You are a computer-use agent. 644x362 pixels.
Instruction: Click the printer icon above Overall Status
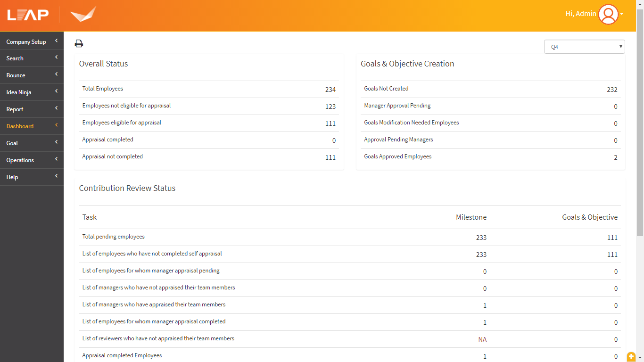(79, 44)
